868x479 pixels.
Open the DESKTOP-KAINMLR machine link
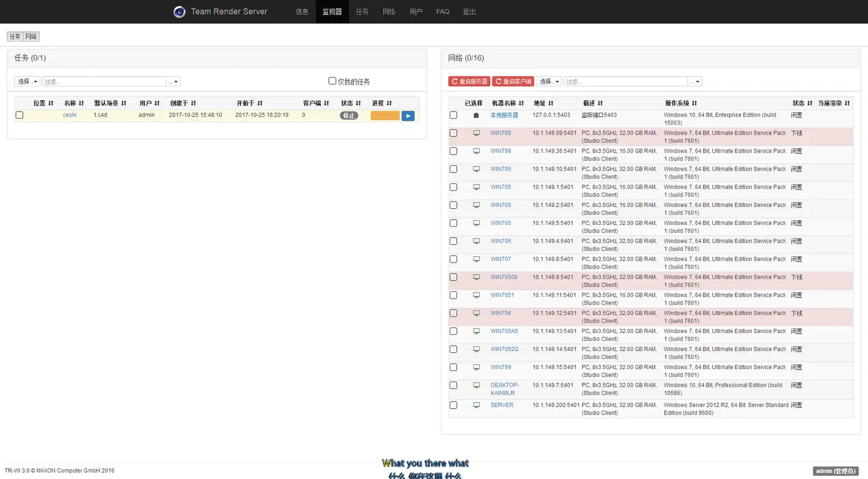coord(505,389)
